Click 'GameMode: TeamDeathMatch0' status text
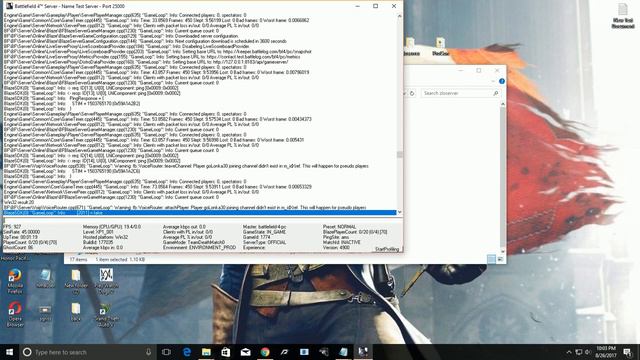Screen dimensions: 640x360 point(194,242)
